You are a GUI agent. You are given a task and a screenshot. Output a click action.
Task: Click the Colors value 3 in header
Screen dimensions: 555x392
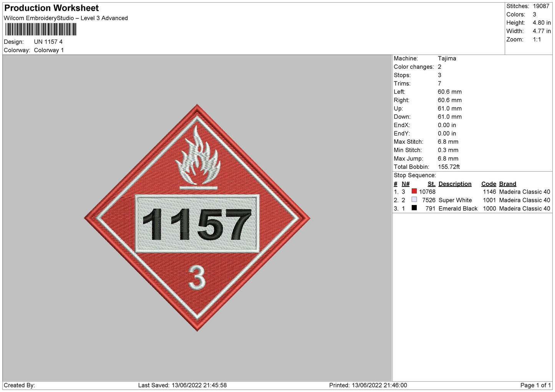[x=535, y=15]
